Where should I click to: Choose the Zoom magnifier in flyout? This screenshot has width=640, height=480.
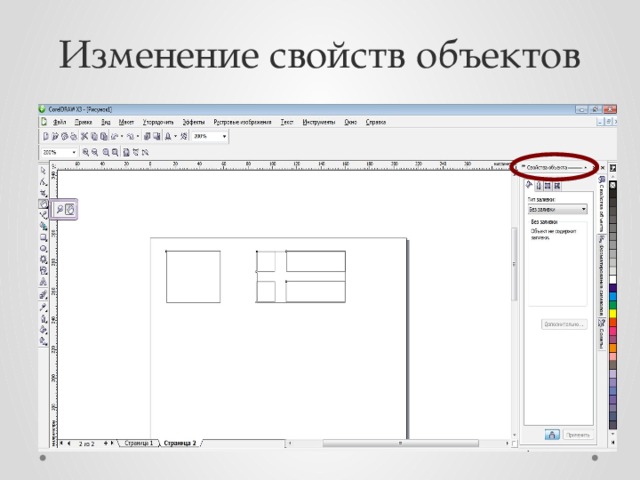(x=60, y=210)
